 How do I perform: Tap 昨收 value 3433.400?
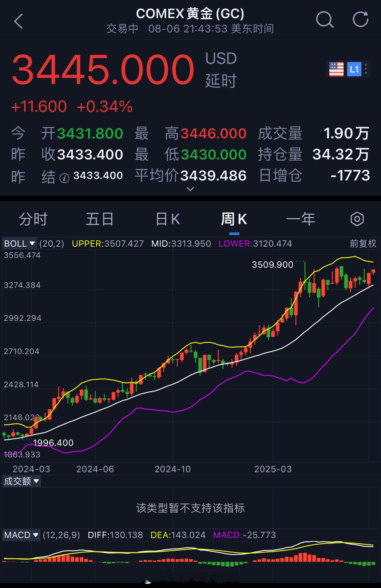(x=90, y=154)
